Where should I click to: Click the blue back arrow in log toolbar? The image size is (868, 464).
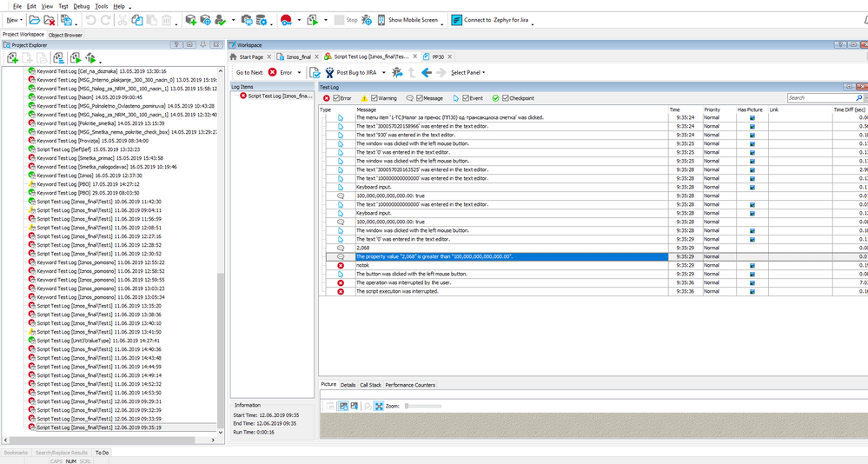pos(426,73)
